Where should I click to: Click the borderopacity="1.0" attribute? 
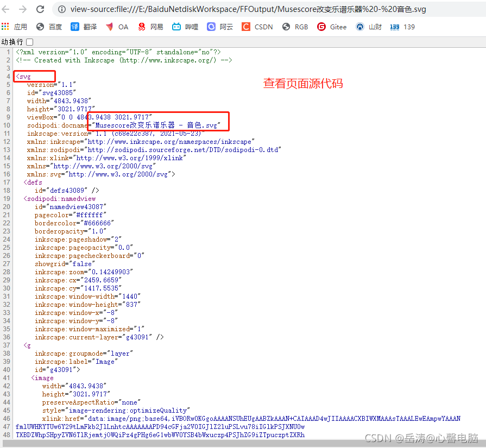tap(71, 231)
